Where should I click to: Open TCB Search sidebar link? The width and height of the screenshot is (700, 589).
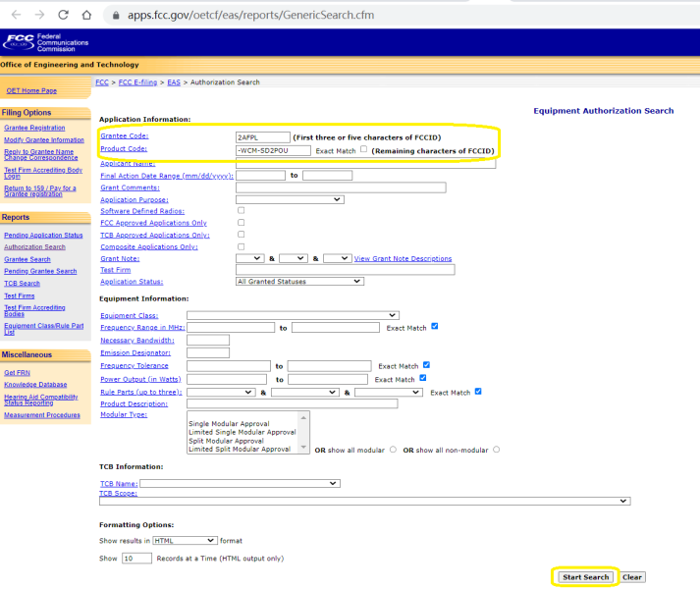22,283
